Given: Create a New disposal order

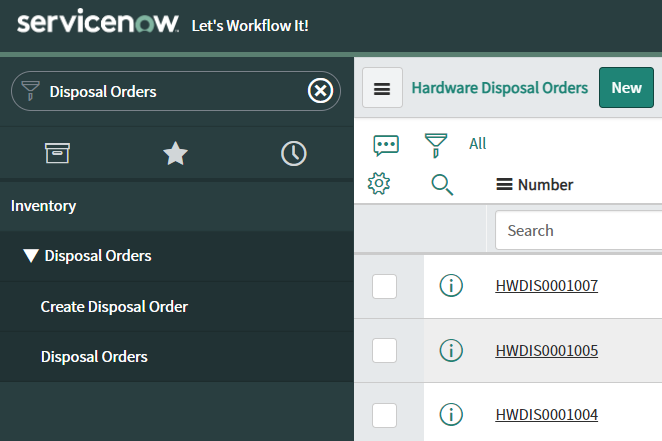Looking at the screenshot, I should click(x=627, y=88).
